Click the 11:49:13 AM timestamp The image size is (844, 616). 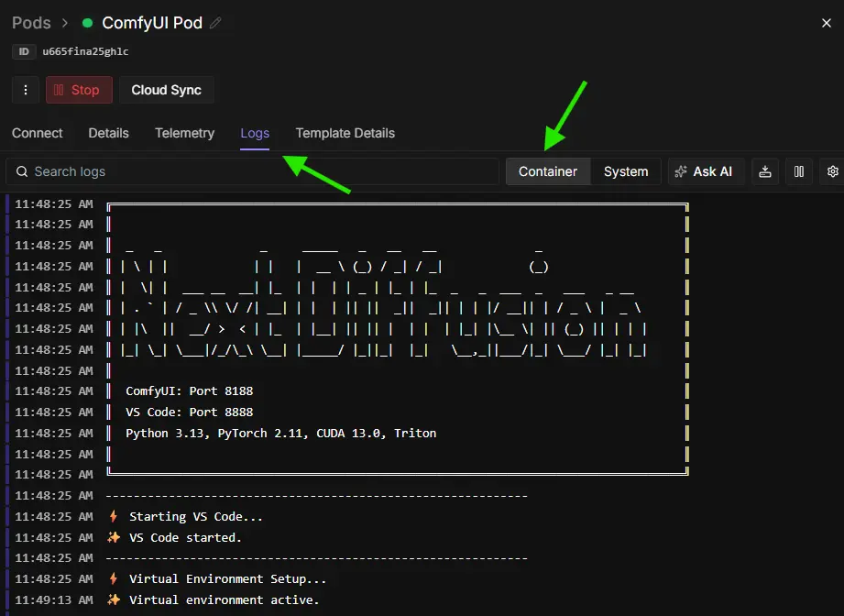[54, 599]
